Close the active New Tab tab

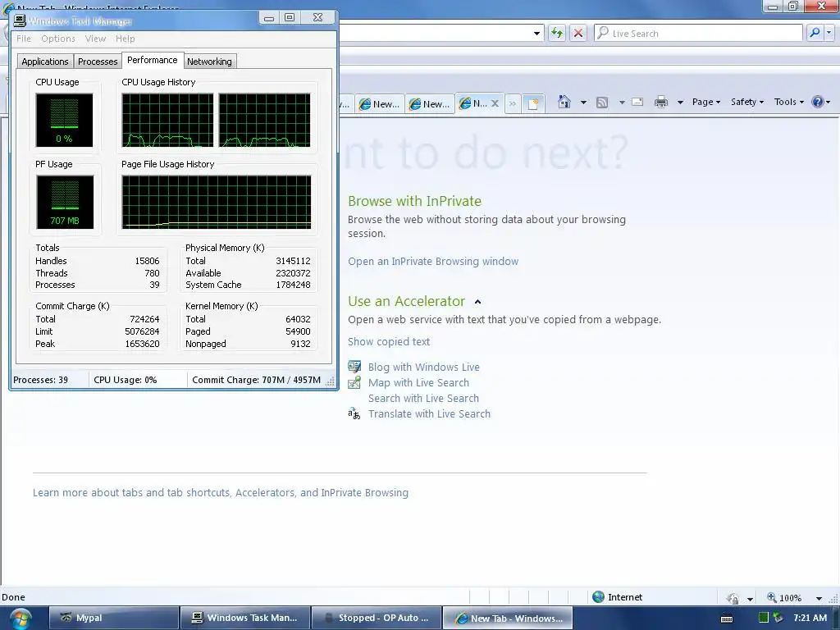point(495,103)
